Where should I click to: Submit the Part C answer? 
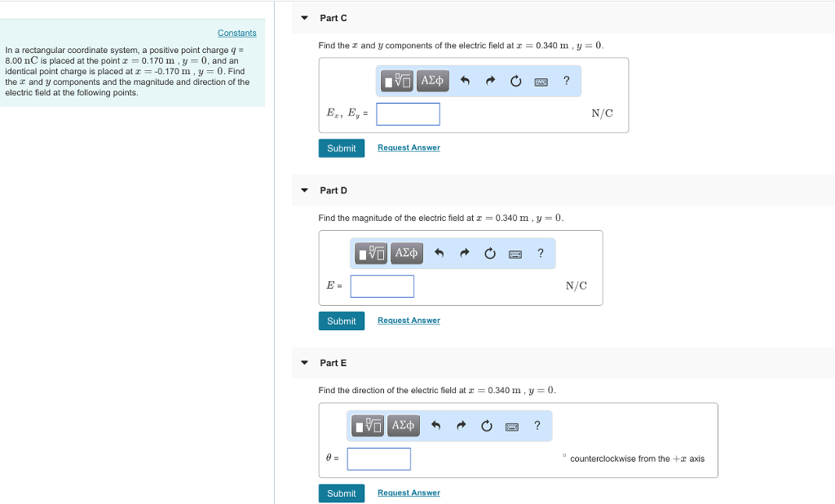click(x=341, y=148)
